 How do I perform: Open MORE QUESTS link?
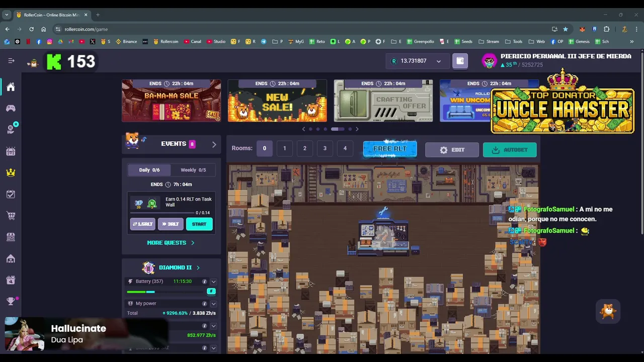[x=171, y=243]
